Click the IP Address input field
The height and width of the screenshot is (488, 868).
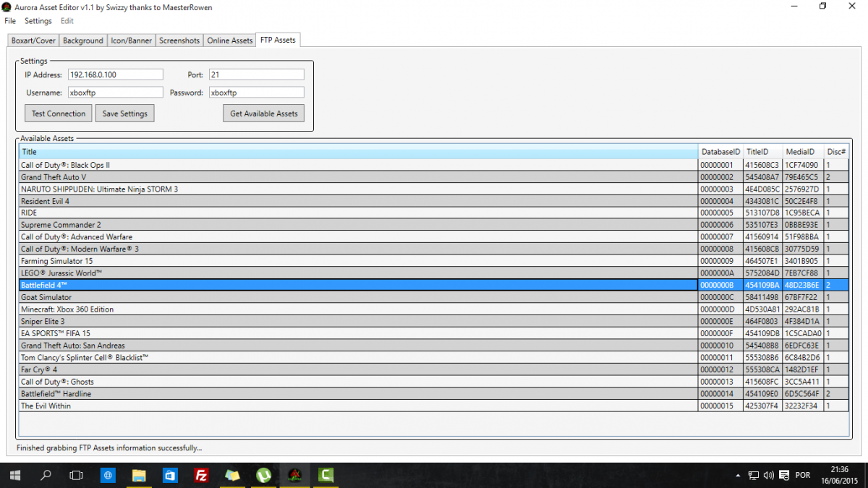[115, 74]
